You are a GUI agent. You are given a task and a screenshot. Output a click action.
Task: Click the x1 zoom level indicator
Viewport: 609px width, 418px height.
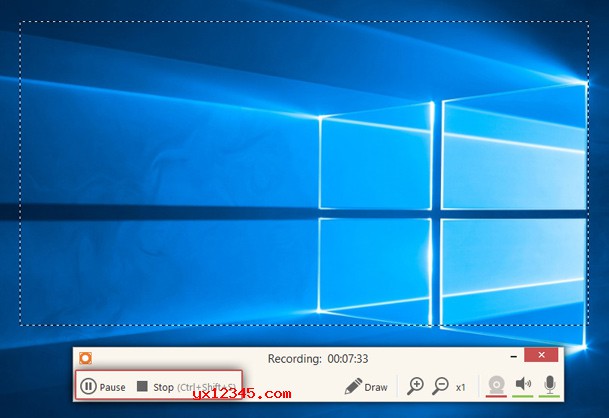click(x=461, y=387)
